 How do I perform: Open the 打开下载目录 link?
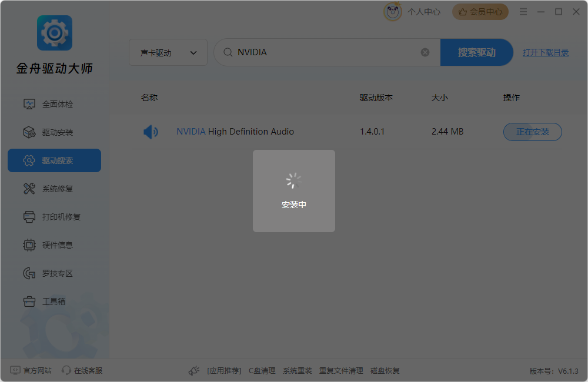tap(546, 52)
